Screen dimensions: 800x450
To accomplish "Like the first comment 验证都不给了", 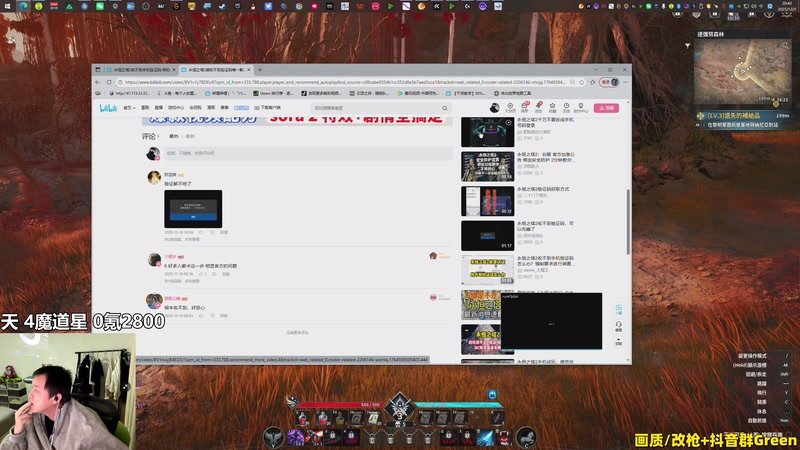I will (x=201, y=232).
